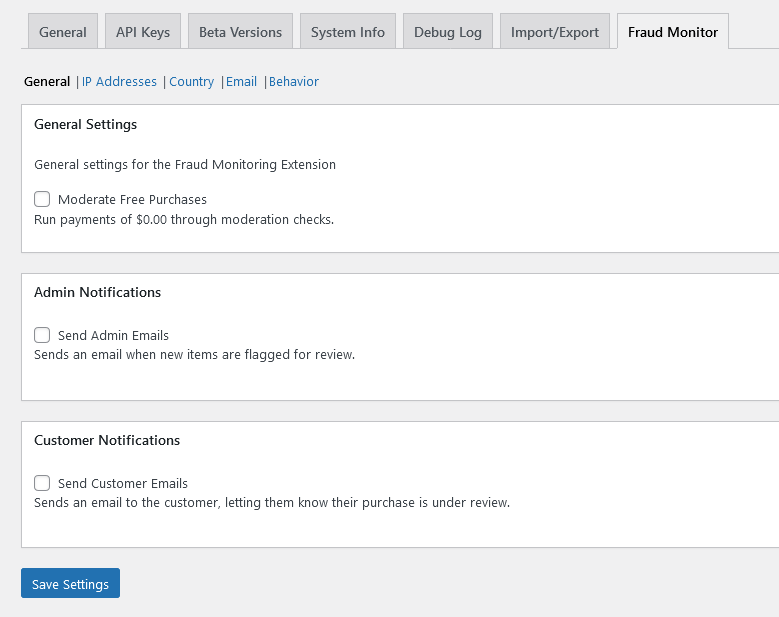Click the 'Send Customer Emails' label text

(123, 484)
